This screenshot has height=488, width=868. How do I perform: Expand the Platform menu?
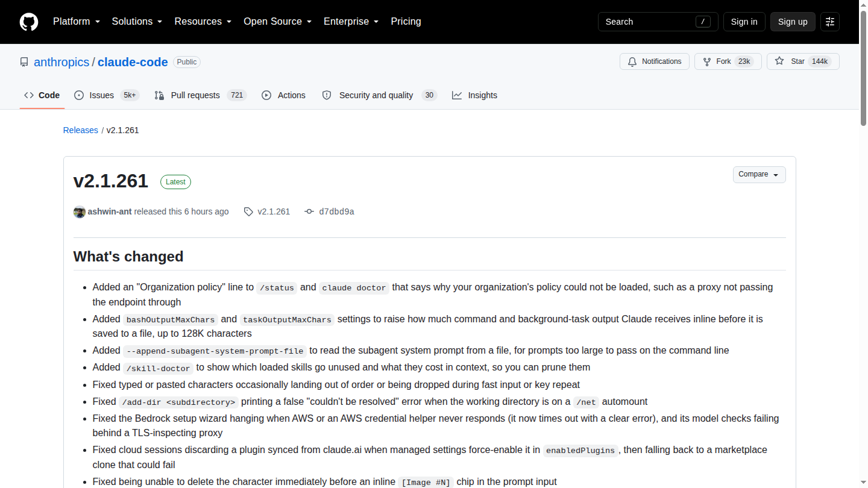pyautogui.click(x=77, y=22)
